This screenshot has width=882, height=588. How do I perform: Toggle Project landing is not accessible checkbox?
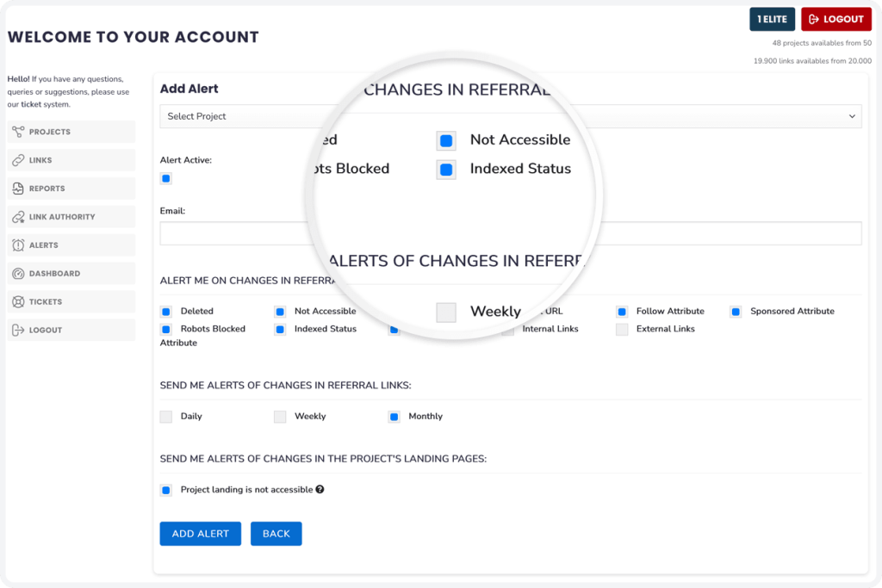166,490
